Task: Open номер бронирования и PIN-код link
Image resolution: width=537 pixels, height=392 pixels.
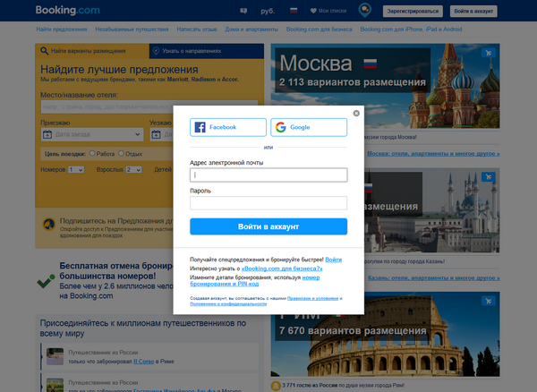Action: [255, 280]
